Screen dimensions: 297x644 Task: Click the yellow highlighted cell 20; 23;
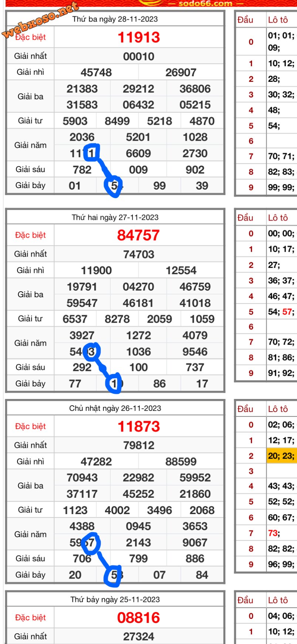[x=281, y=456]
